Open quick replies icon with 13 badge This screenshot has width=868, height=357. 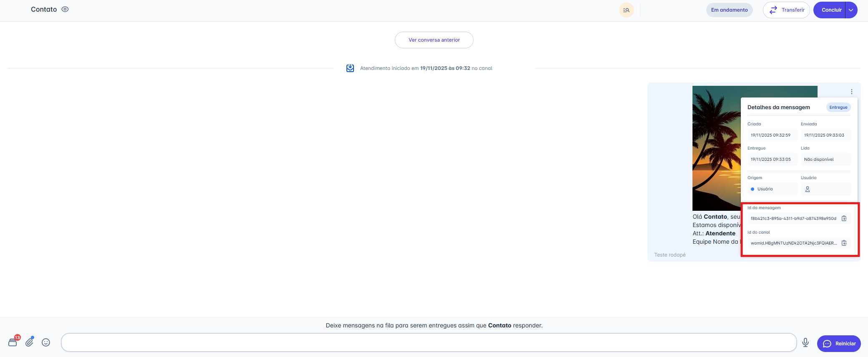pos(13,342)
